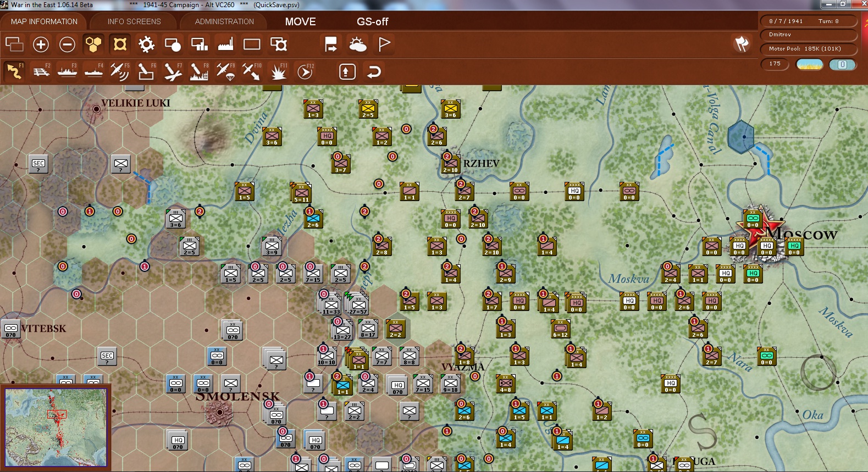This screenshot has height=472, width=868.
Task: Select F9 air transport mode
Action: pyautogui.click(x=225, y=71)
